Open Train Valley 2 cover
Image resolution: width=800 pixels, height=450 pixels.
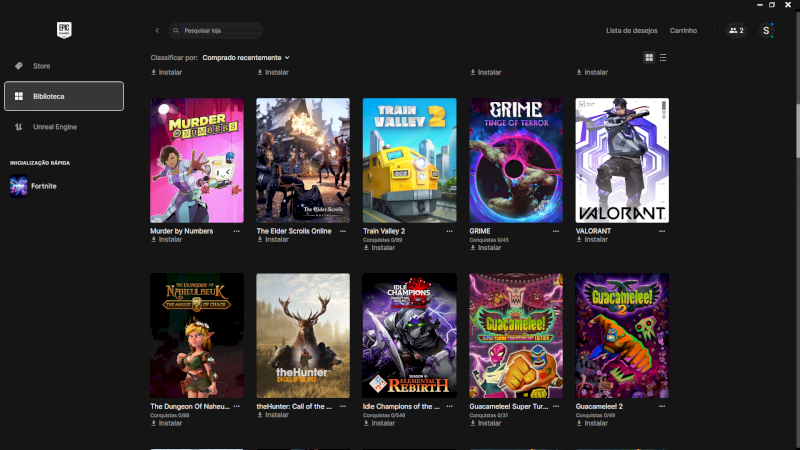coord(410,160)
